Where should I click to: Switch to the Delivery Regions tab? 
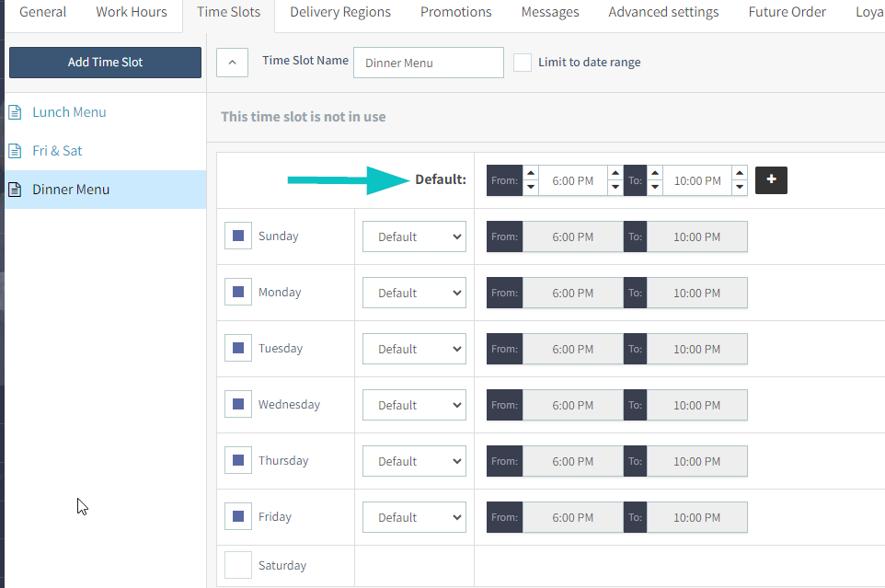point(340,13)
